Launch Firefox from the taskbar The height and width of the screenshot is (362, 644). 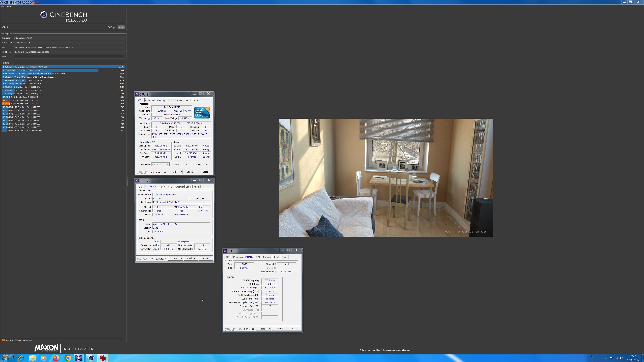pos(56,358)
